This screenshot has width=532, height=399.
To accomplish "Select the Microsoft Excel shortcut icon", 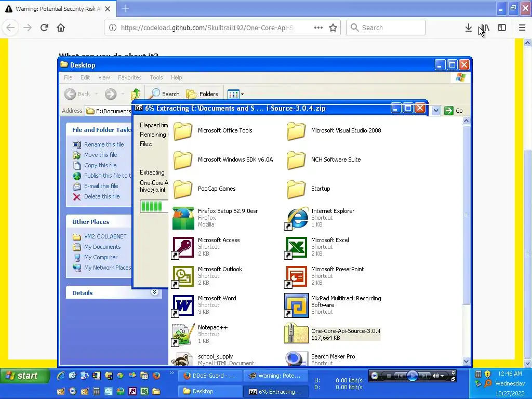I will click(x=297, y=247).
